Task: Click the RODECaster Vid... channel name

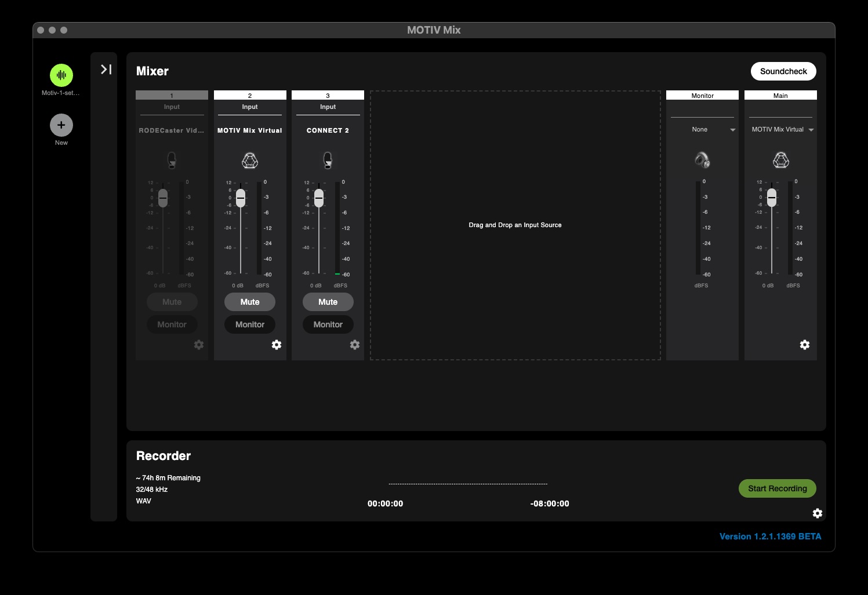Action: [x=172, y=130]
